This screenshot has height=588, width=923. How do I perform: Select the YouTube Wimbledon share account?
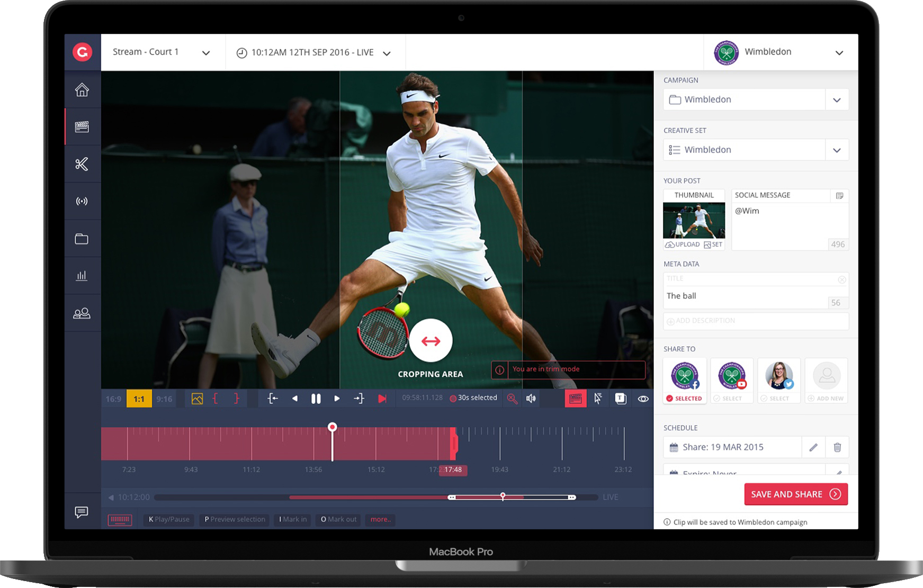[x=732, y=381]
